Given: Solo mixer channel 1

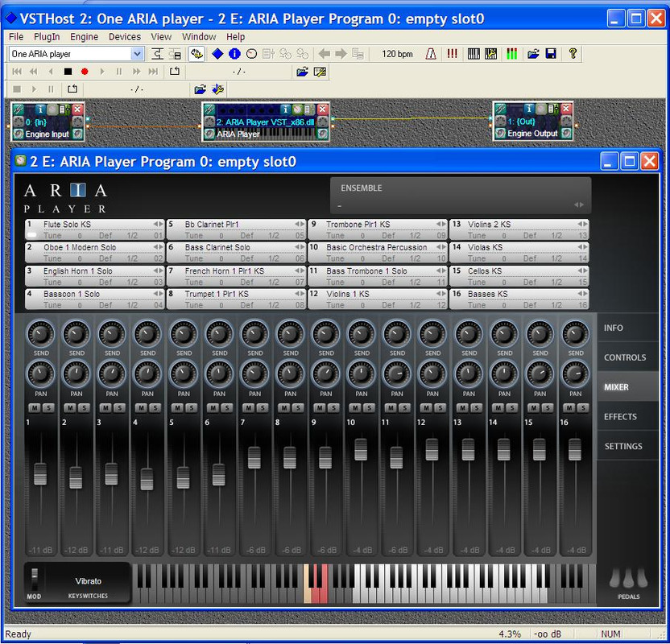Looking at the screenshot, I should [x=48, y=408].
